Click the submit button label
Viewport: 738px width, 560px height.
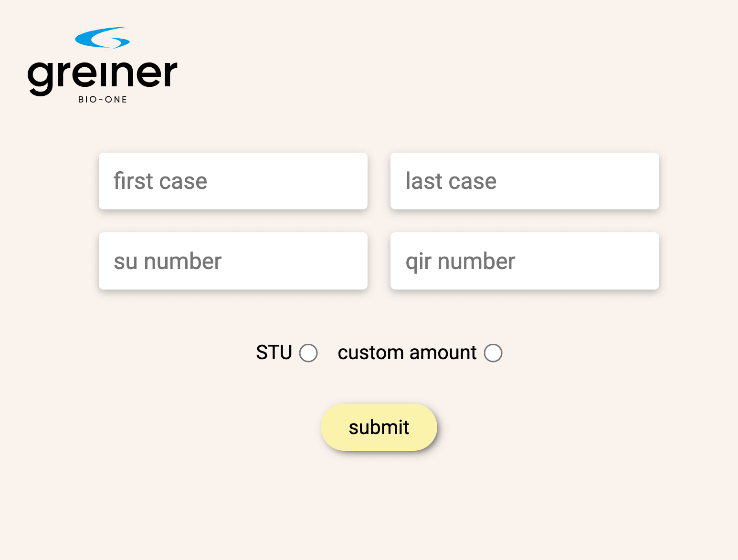379,427
